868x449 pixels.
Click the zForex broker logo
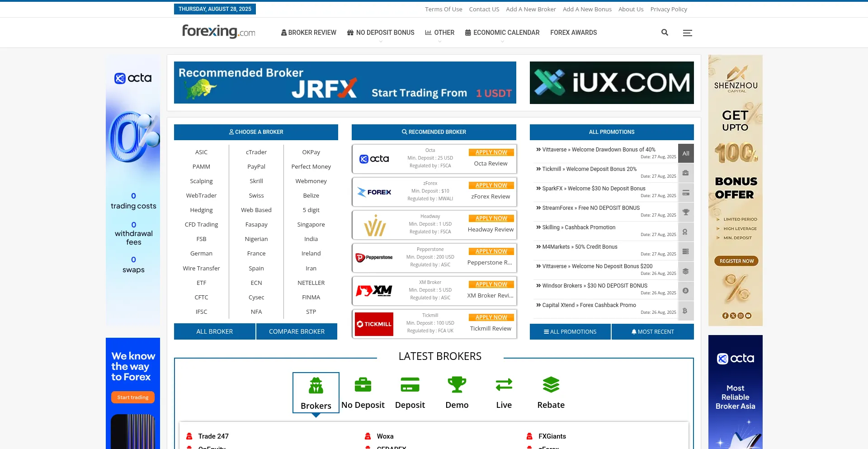pyautogui.click(x=374, y=192)
